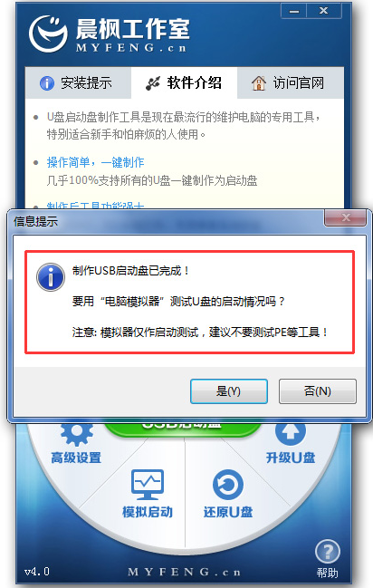Click the blue info icon in dialog
The width and height of the screenshot is (373, 588).
click(51, 277)
